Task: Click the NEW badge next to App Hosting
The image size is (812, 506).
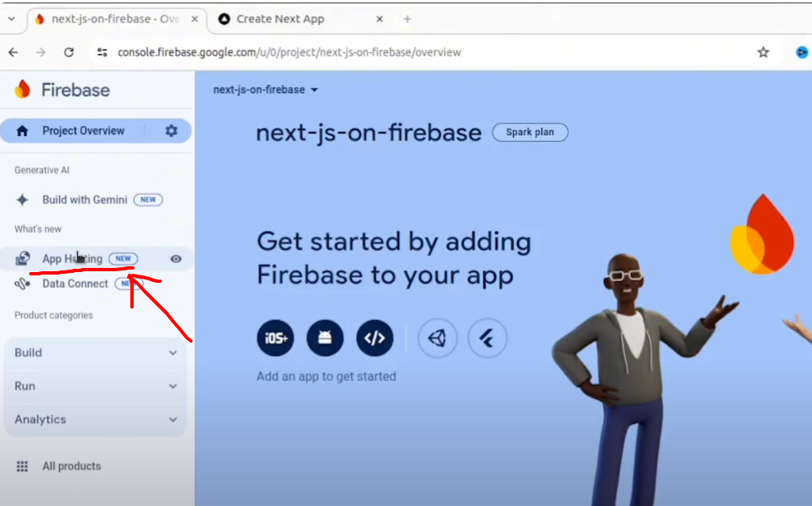Action: coord(123,259)
